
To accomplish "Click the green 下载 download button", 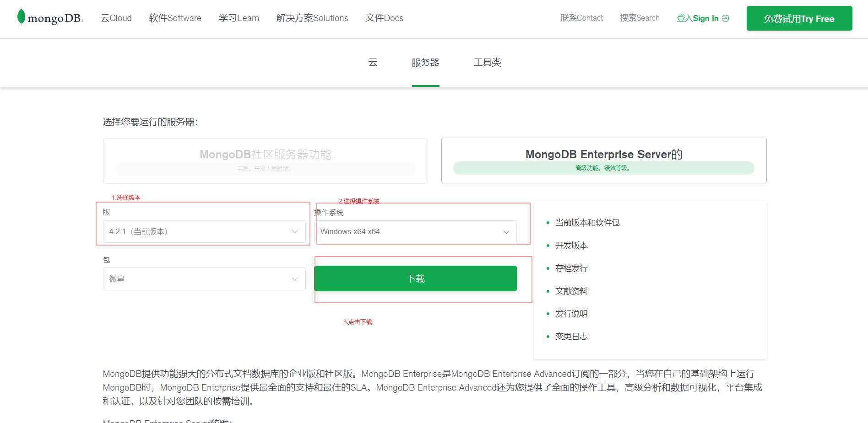I will click(415, 278).
